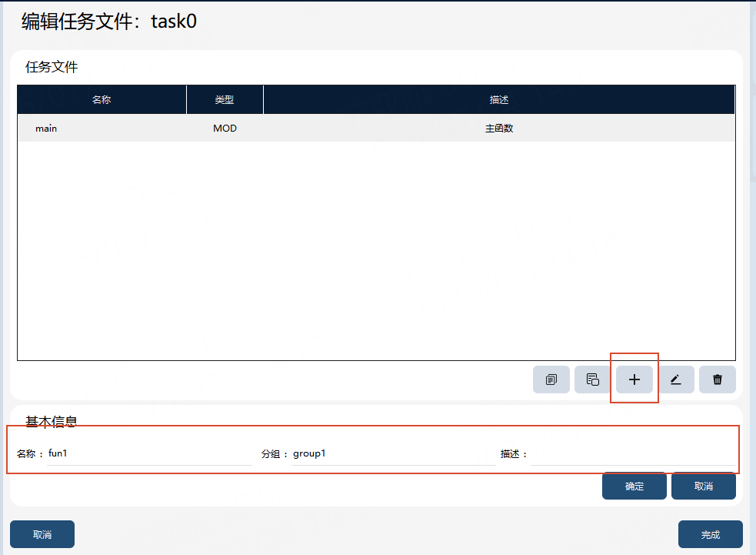Click the 分组 input field containing group1

coord(394,453)
